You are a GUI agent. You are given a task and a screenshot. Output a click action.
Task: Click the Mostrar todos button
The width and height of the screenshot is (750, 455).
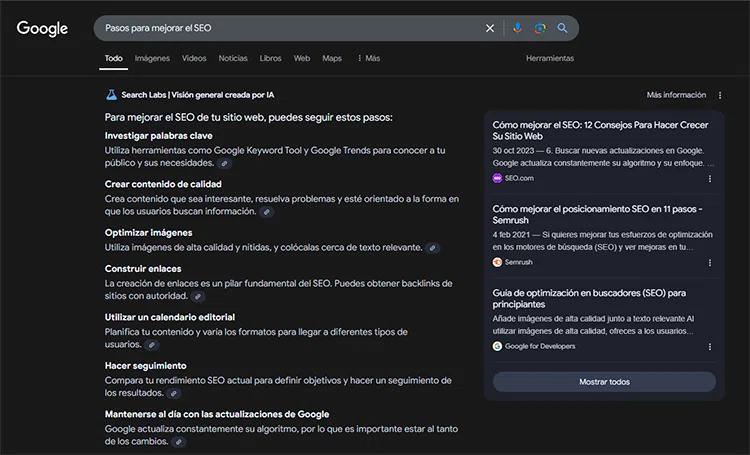pos(604,382)
